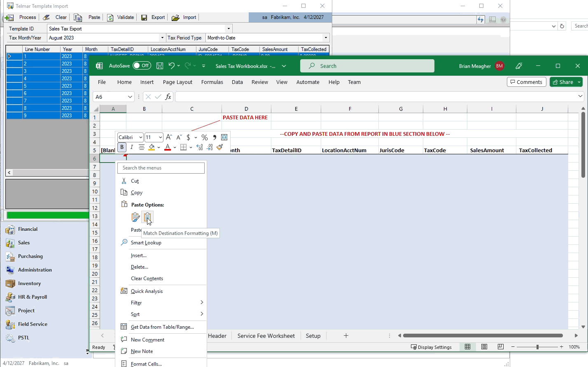Click the HR & Payroll sidebar icon
Image resolution: width=588 pixels, height=367 pixels.
point(11,297)
